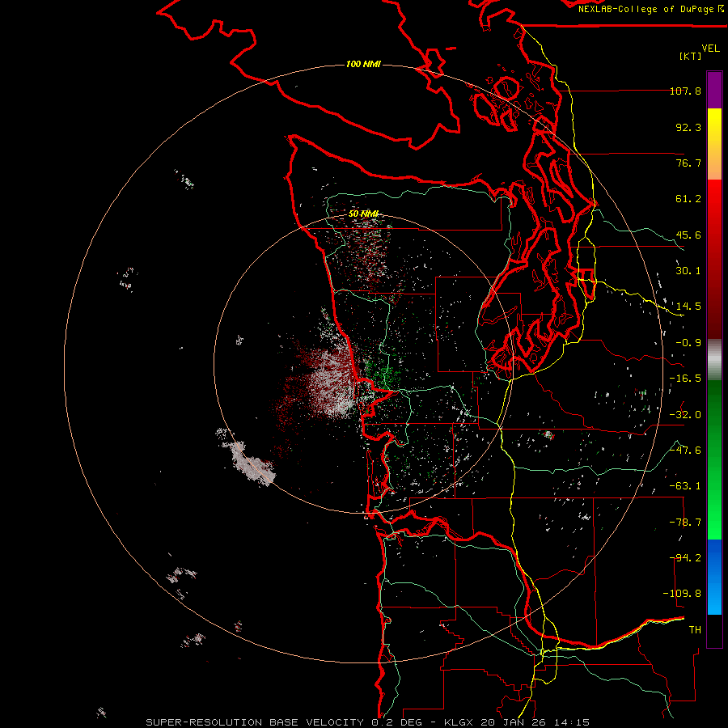Click the gray near-zero segment of the color bar
The height and width of the screenshot is (728, 728).
[x=714, y=360]
